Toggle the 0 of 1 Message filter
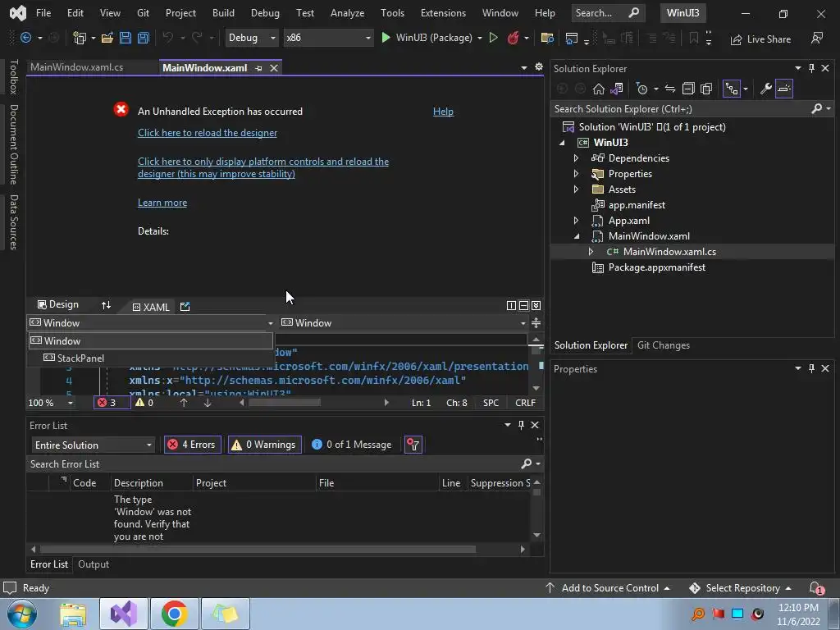This screenshot has width=840, height=630. 351,444
